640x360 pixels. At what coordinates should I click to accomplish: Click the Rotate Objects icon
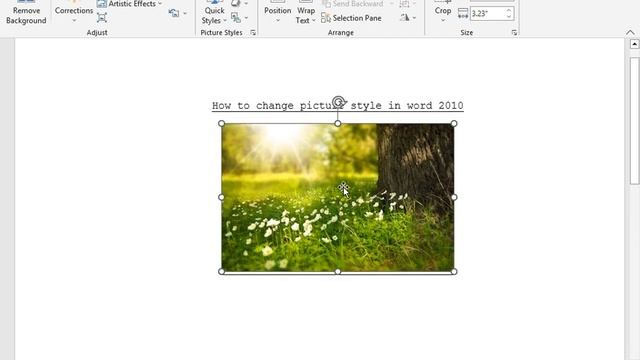[x=404, y=18]
